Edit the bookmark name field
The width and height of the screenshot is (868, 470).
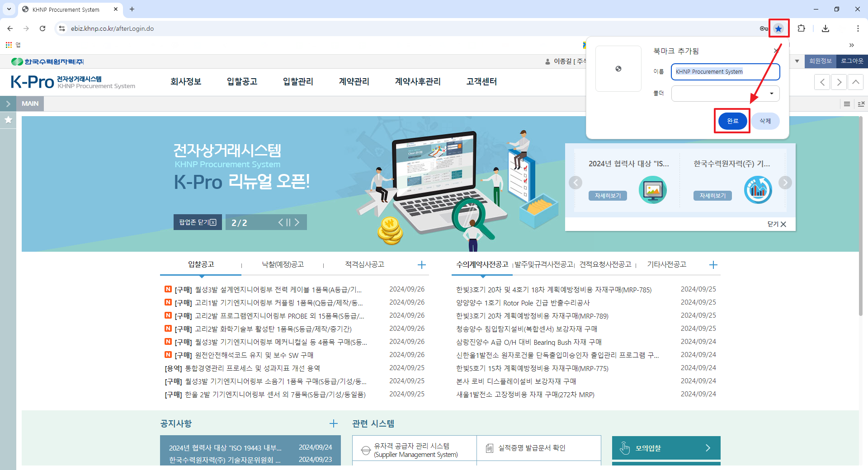tap(725, 71)
